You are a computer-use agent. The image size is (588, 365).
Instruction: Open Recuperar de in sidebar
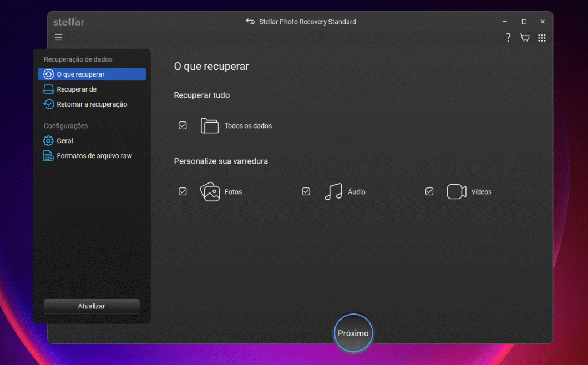tap(77, 89)
